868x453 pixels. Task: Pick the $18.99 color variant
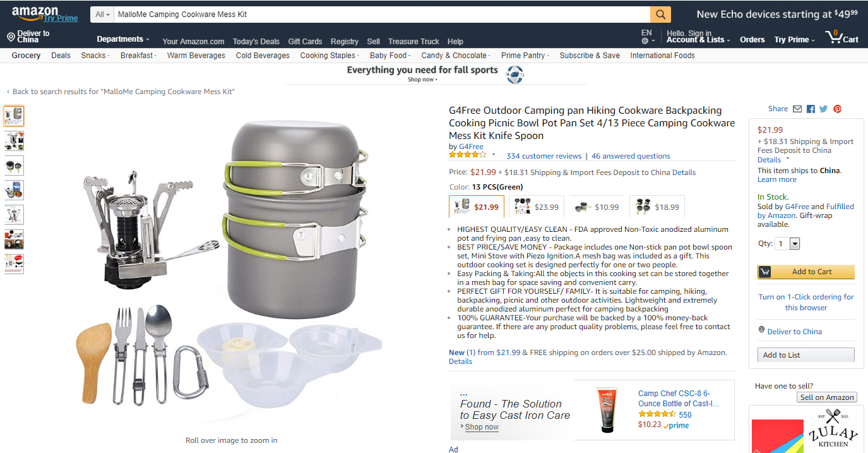[x=657, y=207]
